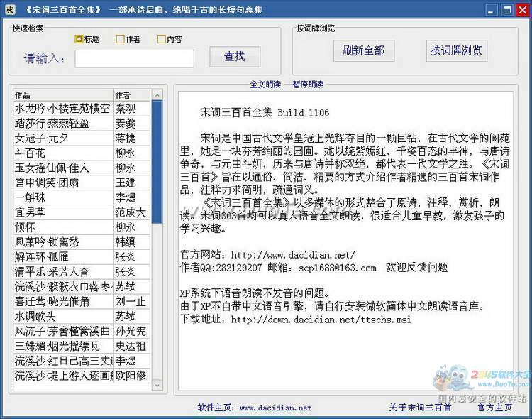
Task: Enable the 内容 search option
Action: coord(170,39)
